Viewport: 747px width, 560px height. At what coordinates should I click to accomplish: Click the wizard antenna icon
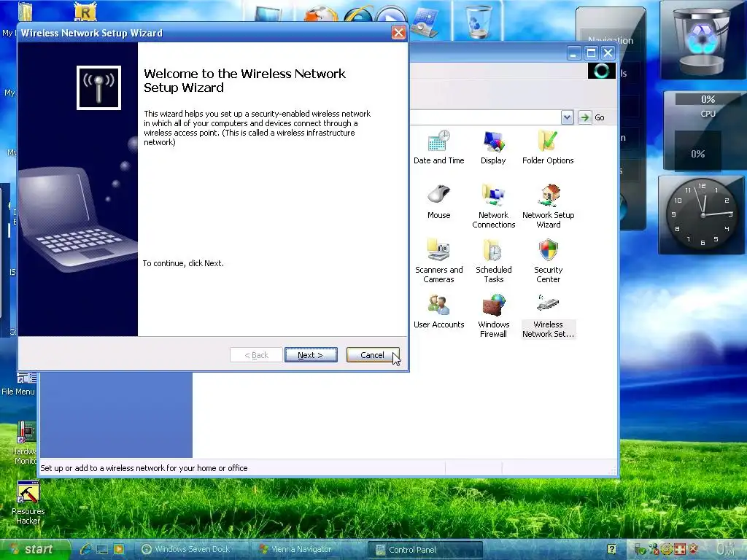(x=98, y=87)
